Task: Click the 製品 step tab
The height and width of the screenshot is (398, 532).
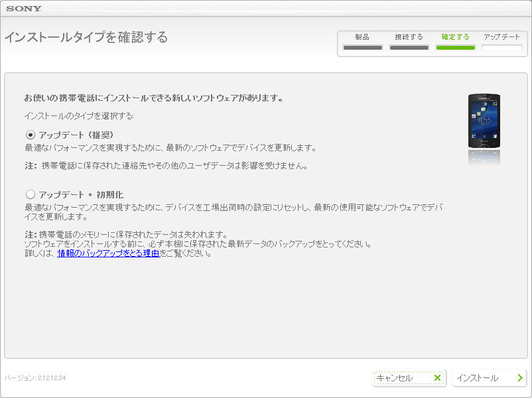Action: (x=362, y=37)
